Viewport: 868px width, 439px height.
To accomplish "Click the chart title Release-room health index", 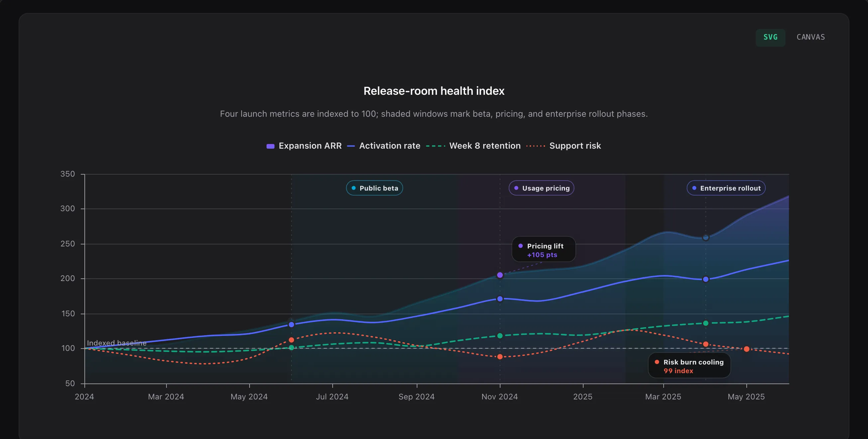I will tap(434, 91).
